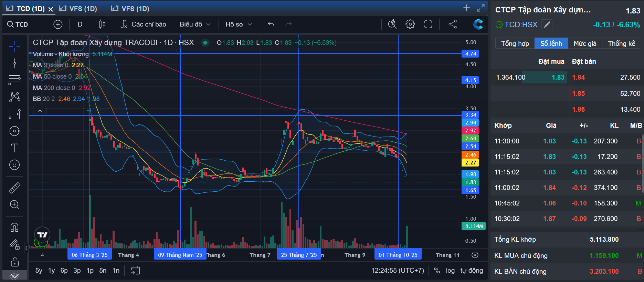Toggle tự động auto scale
The width and height of the screenshot is (644, 282).
[x=472, y=271]
